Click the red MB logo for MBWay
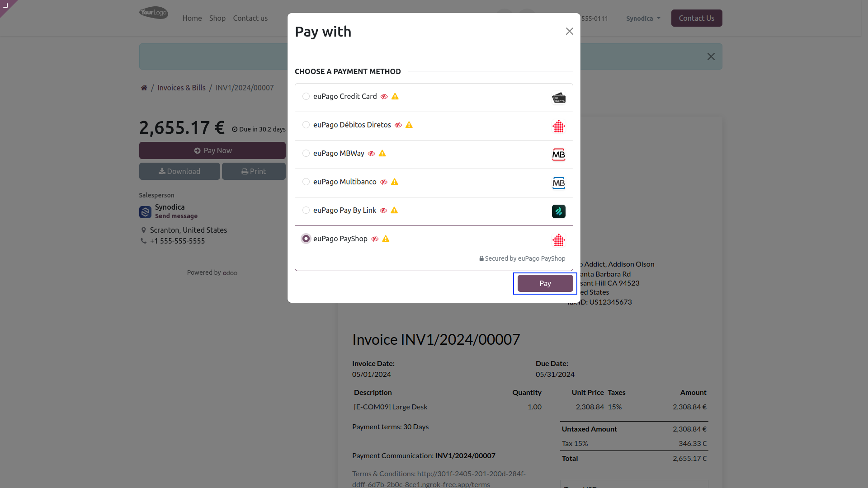This screenshot has height=488, width=868. pos(559,155)
